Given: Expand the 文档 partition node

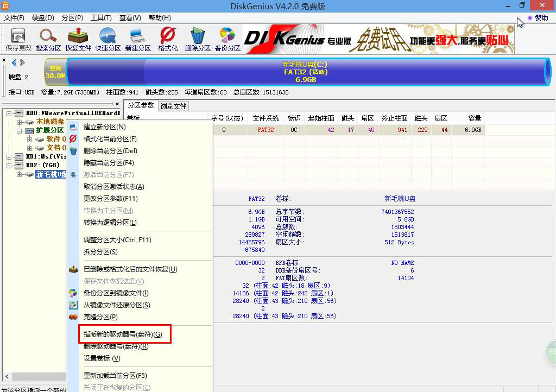Looking at the screenshot, I should point(29,148).
